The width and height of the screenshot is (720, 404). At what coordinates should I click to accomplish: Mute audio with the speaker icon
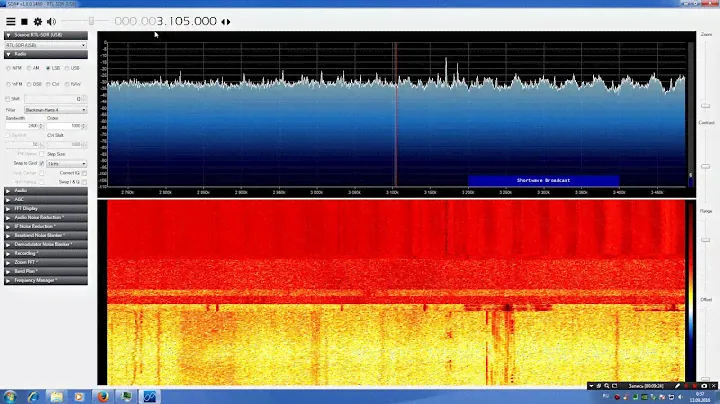52,21
